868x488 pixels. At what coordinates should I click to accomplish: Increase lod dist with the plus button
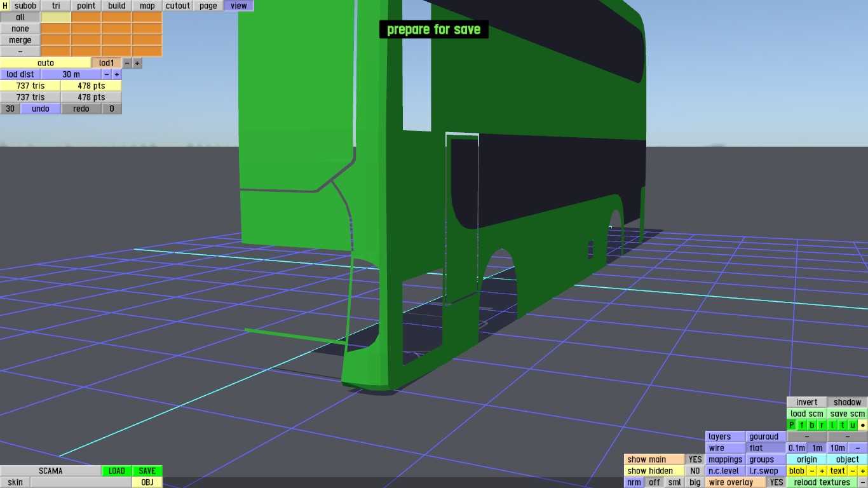pyautogui.click(x=117, y=74)
